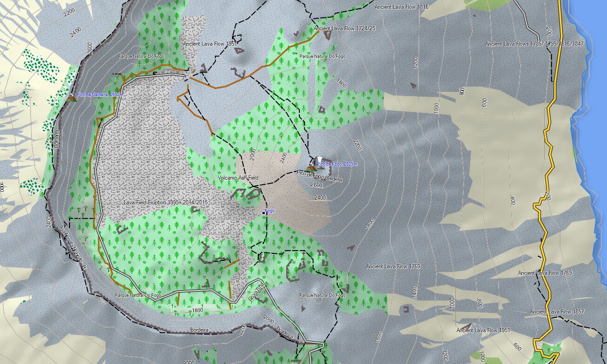Click the 'Pico de Fogo, 2829 m' label
Image resolution: width=607 pixels, height=364 pixels.
[337, 164]
